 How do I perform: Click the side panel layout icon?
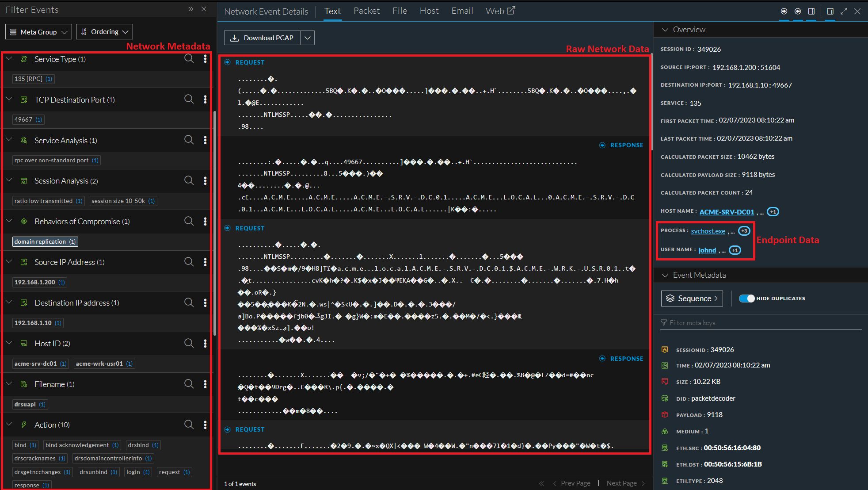point(811,11)
